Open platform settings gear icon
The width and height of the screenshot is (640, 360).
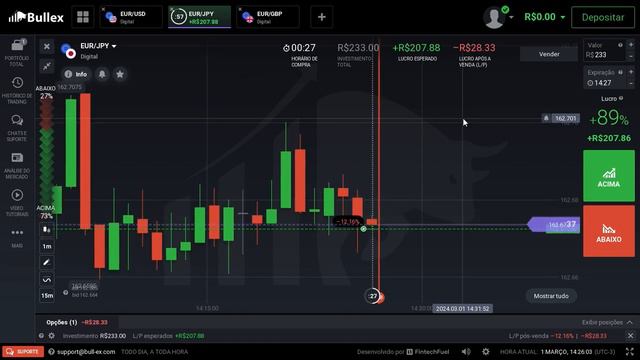[x=485, y=352]
